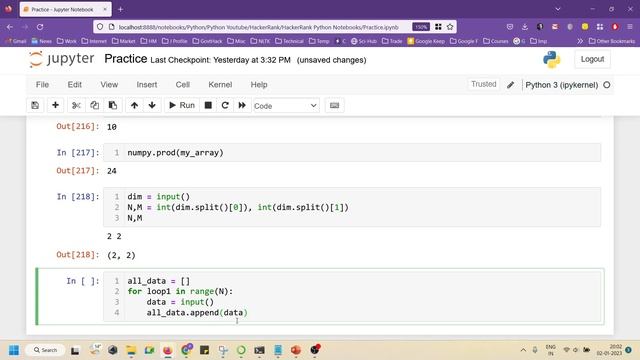
Task: Rename the notebook via the Practice title
Action: pos(125,59)
